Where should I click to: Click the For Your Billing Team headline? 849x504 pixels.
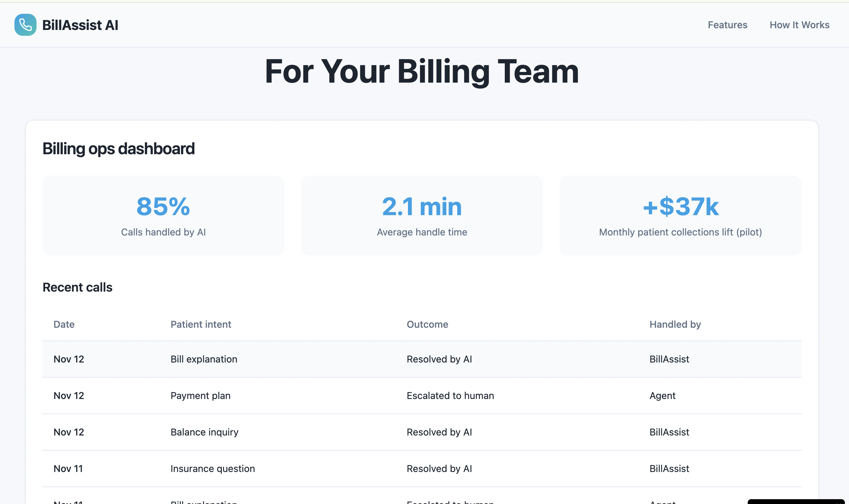coord(422,72)
